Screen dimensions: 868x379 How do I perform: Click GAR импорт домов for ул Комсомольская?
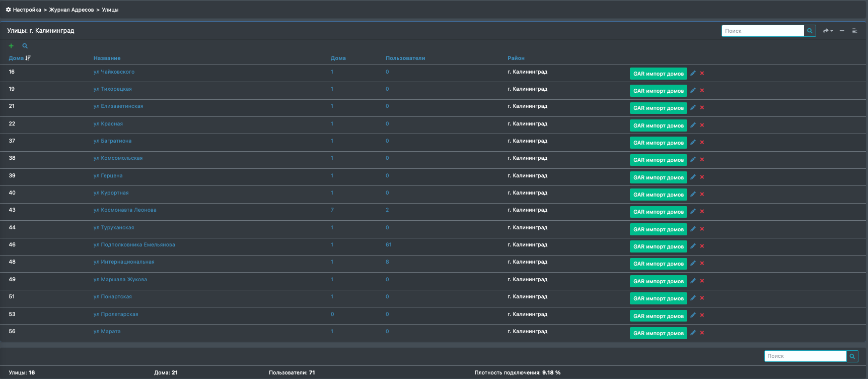[x=659, y=160]
